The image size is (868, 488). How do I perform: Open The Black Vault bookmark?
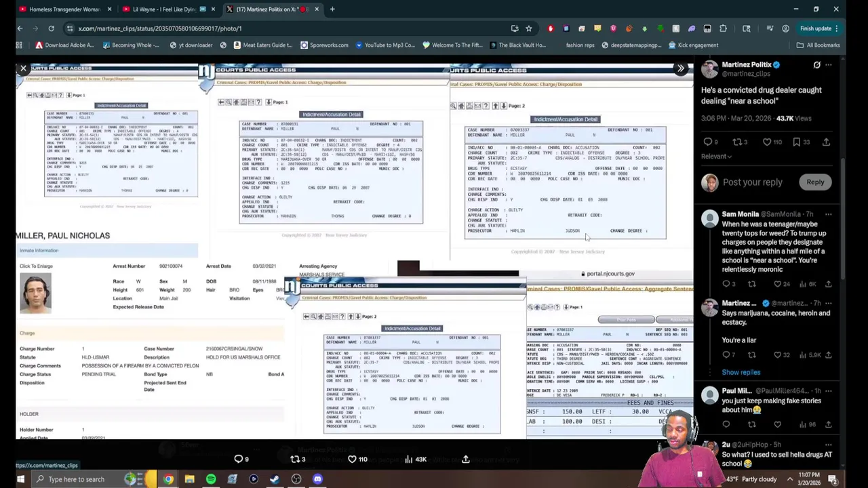click(517, 45)
